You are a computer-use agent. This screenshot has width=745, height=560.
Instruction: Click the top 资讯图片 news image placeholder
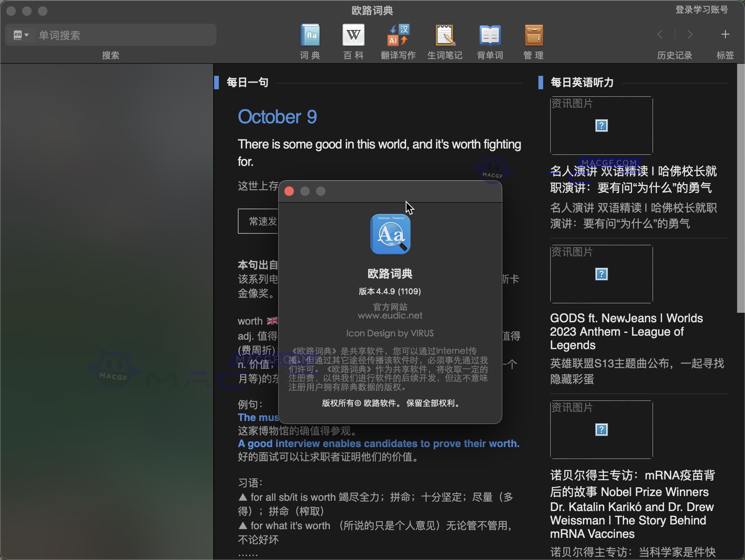click(x=601, y=126)
